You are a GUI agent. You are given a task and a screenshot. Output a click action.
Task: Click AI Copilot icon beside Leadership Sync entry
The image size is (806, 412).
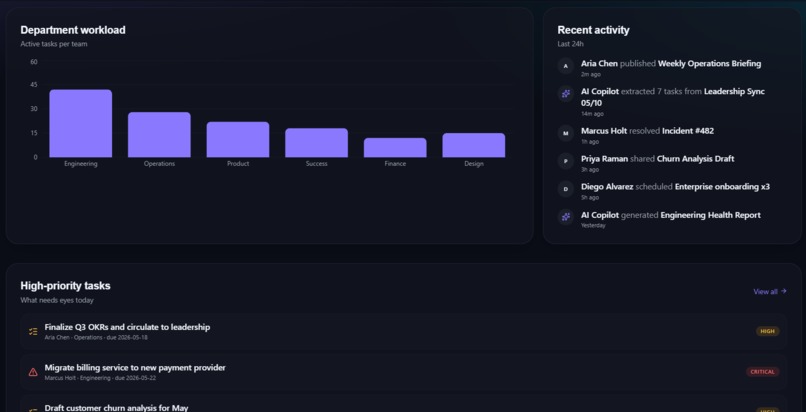565,94
